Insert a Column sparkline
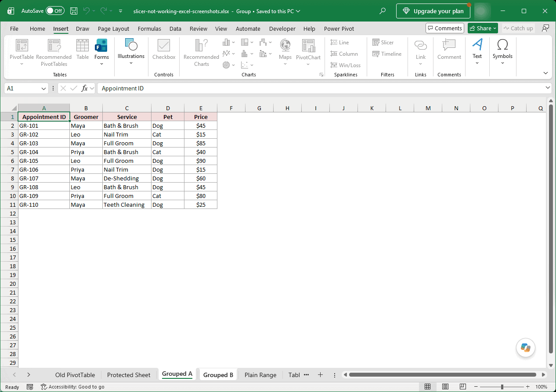556x392 pixels. point(344,54)
